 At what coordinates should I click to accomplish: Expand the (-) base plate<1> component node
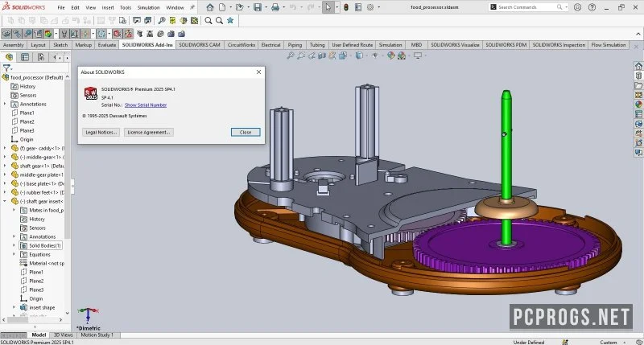[x=5, y=184]
